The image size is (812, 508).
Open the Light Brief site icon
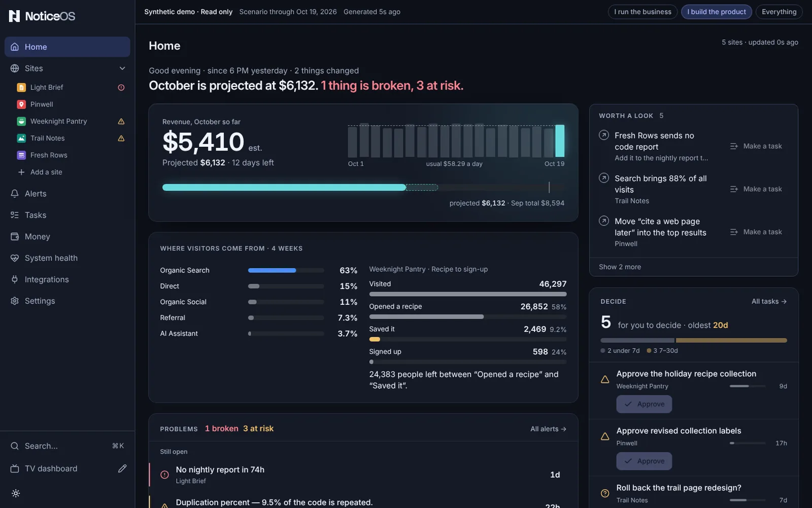point(21,87)
